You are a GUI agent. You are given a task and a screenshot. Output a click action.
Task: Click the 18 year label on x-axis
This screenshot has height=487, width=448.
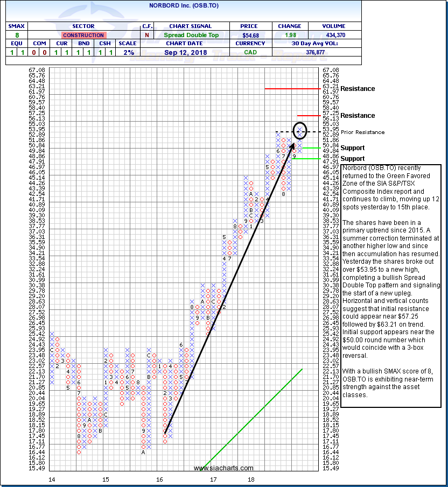point(251,479)
